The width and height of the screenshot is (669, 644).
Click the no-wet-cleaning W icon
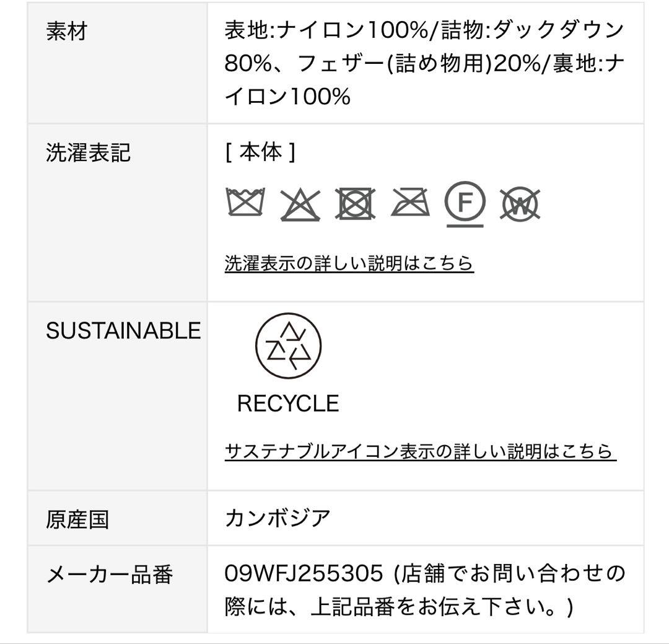(x=520, y=204)
